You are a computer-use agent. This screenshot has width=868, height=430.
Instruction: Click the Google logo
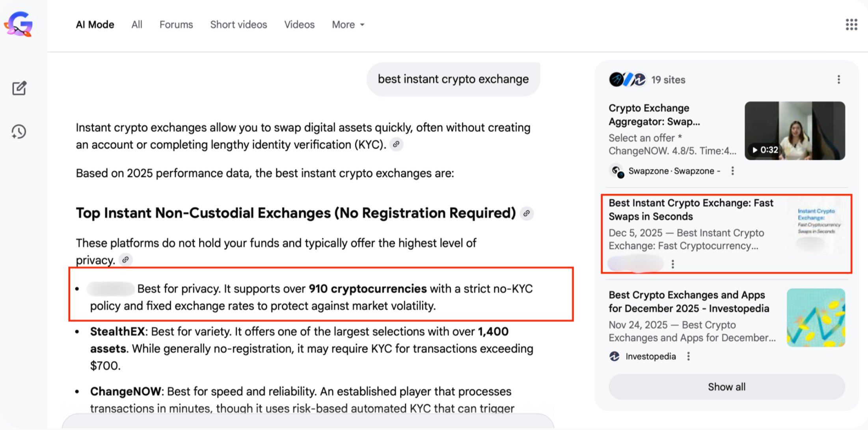coord(19,24)
